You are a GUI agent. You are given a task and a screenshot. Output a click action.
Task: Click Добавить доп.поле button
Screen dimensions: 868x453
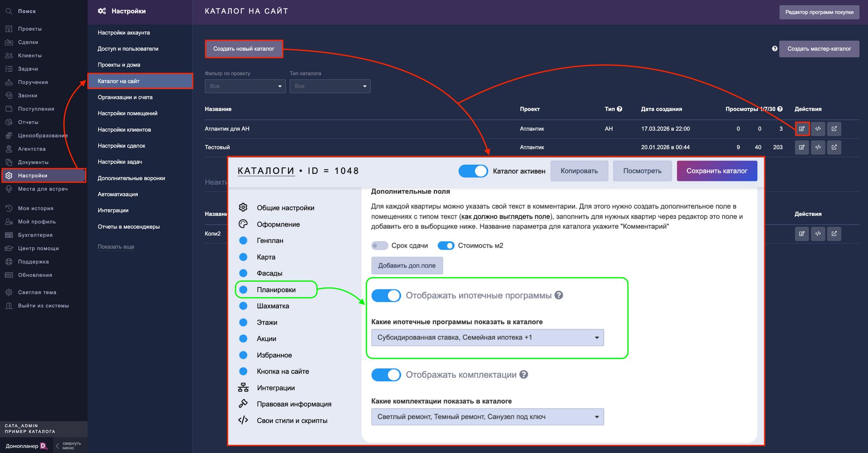click(x=407, y=265)
